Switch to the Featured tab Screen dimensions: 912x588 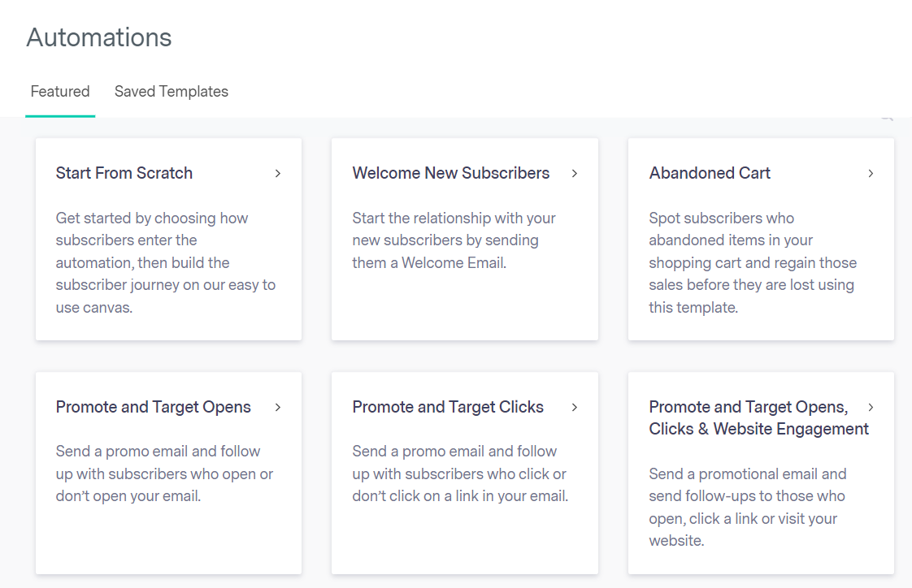tap(60, 92)
